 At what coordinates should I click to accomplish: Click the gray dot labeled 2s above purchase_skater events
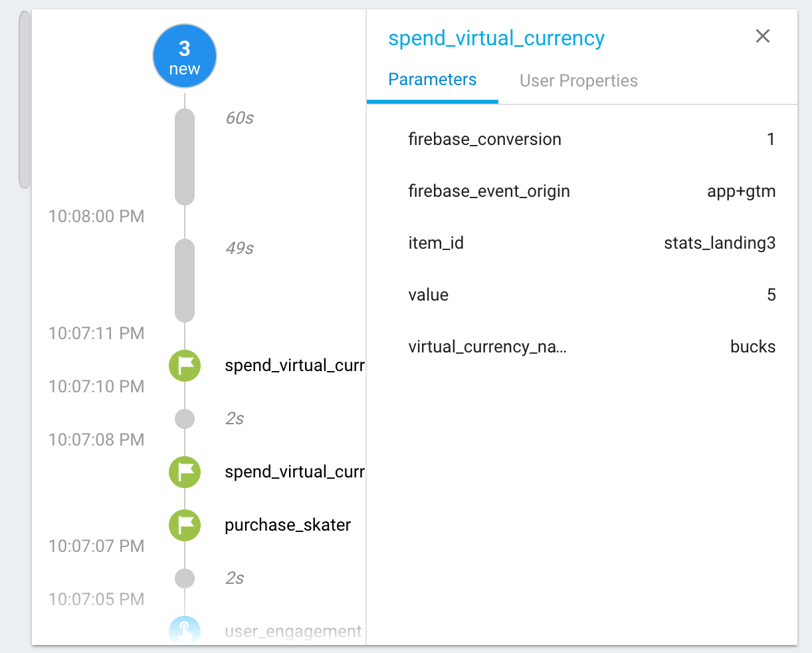(185, 419)
